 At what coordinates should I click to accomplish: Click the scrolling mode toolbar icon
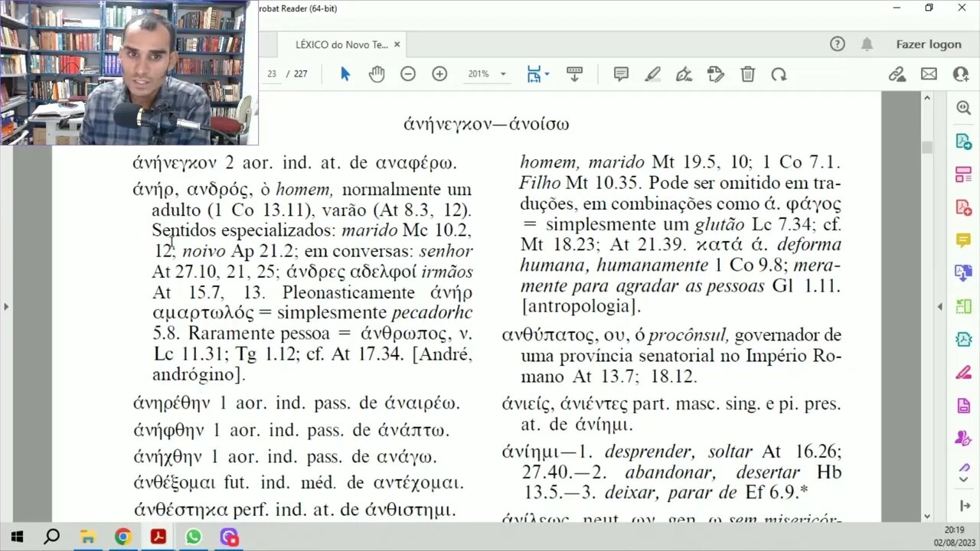(x=574, y=74)
